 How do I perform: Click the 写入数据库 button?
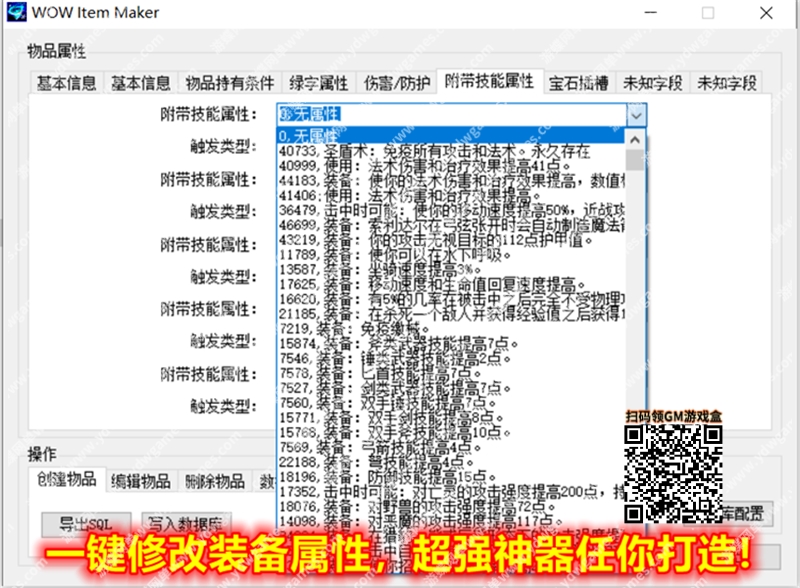pos(186,524)
